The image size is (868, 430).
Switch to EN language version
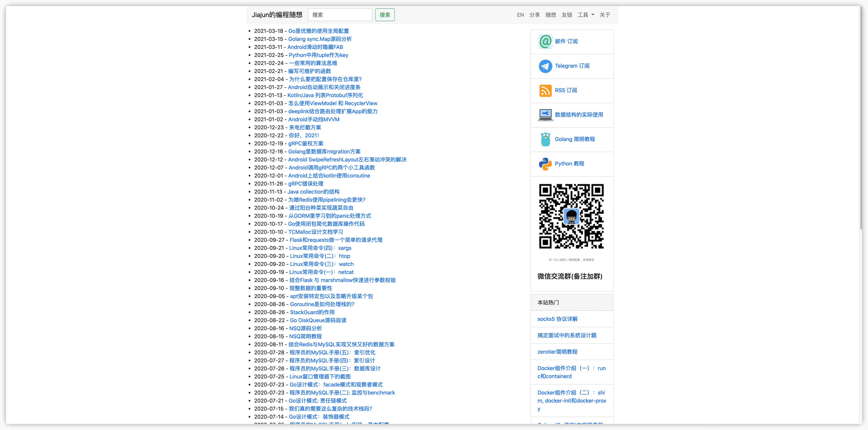click(x=520, y=15)
